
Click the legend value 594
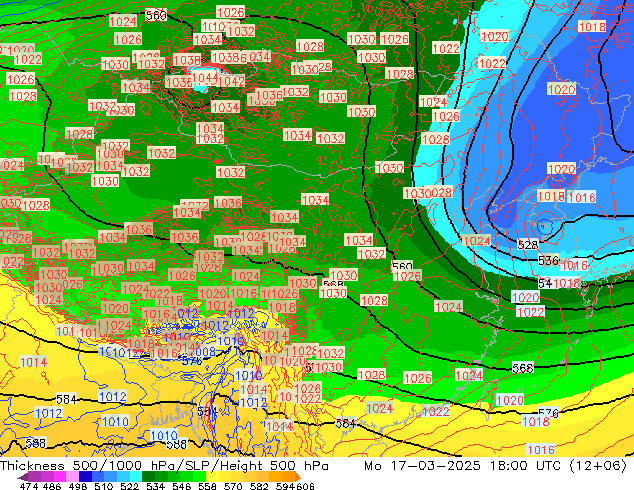285,486
